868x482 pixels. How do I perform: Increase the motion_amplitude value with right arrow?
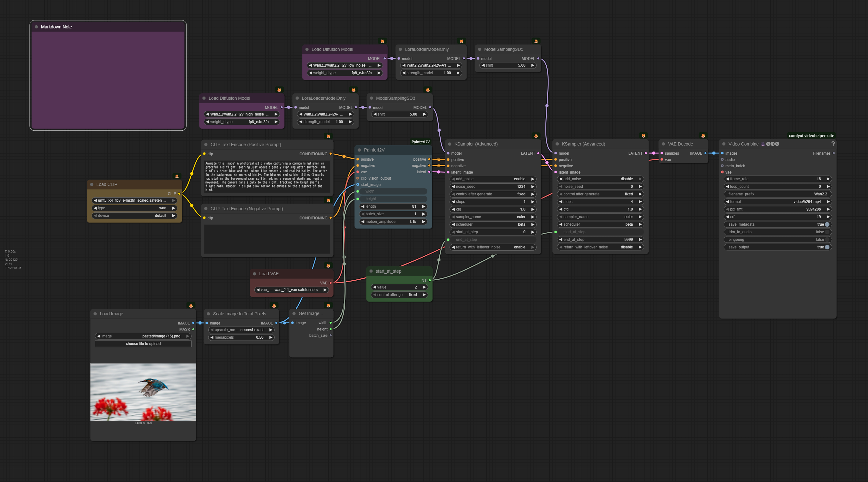click(424, 222)
